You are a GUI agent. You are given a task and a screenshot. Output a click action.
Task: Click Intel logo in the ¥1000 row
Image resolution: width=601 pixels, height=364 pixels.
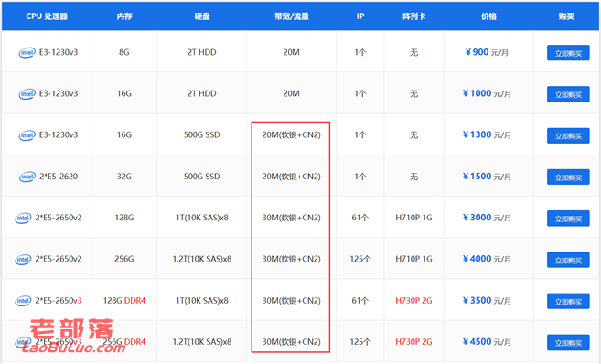click(27, 94)
